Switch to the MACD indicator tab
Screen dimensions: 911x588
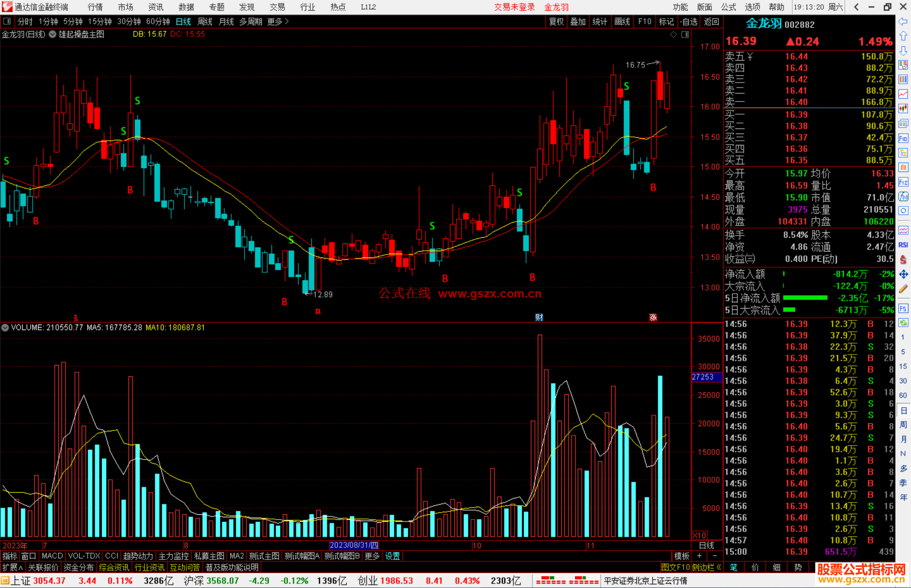tap(52, 556)
